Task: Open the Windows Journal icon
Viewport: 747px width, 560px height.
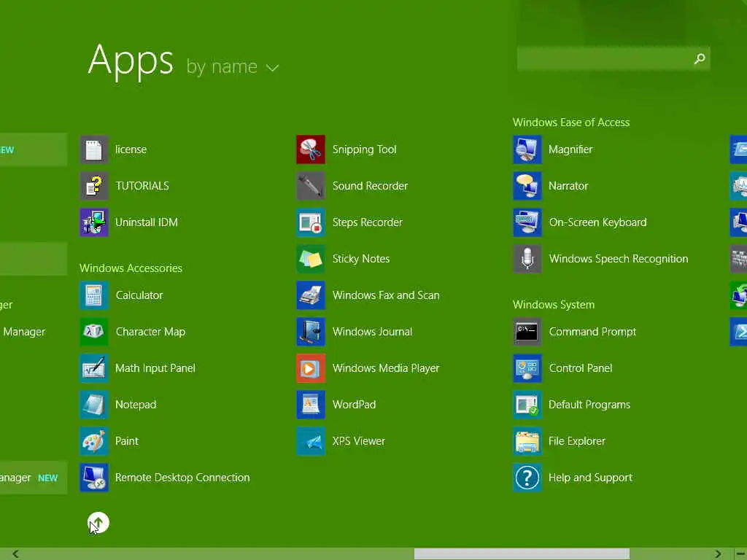Action: pyautogui.click(x=311, y=332)
